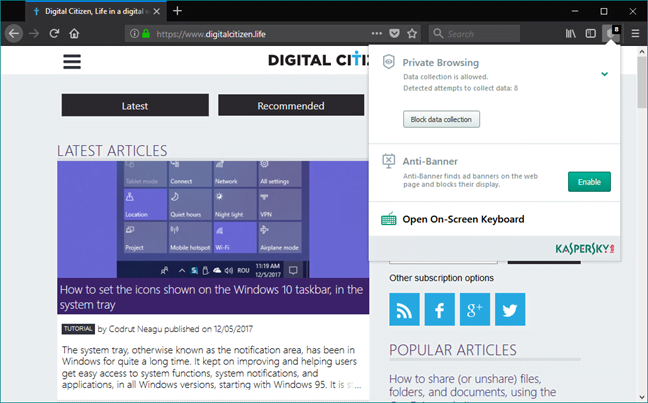The image size is (648, 403).
Task: Save page to Pocket
Action: click(x=395, y=33)
